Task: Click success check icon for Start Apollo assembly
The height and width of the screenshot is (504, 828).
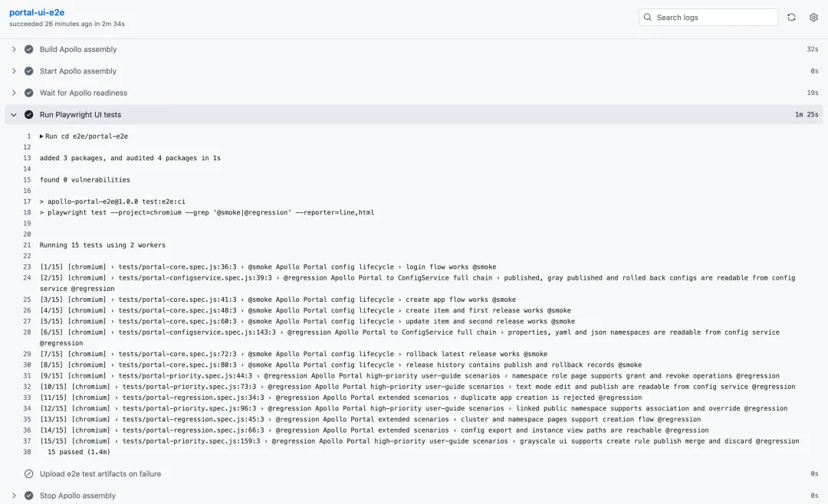Action: tap(29, 71)
